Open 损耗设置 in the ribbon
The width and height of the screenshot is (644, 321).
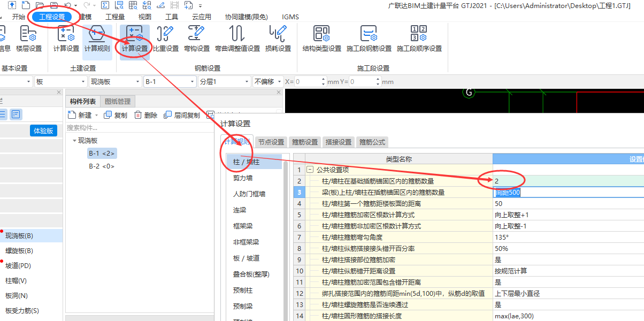(x=278, y=39)
